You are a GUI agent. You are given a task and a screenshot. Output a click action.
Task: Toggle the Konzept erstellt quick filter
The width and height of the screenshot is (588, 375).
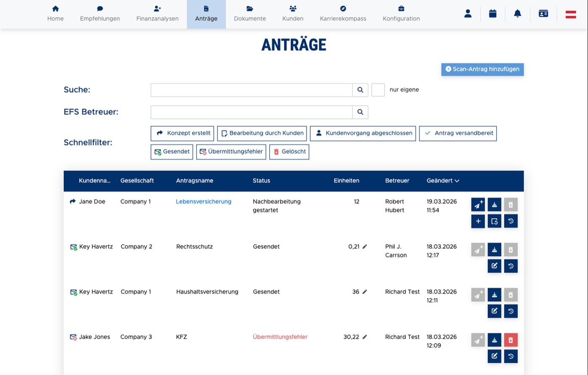point(182,133)
